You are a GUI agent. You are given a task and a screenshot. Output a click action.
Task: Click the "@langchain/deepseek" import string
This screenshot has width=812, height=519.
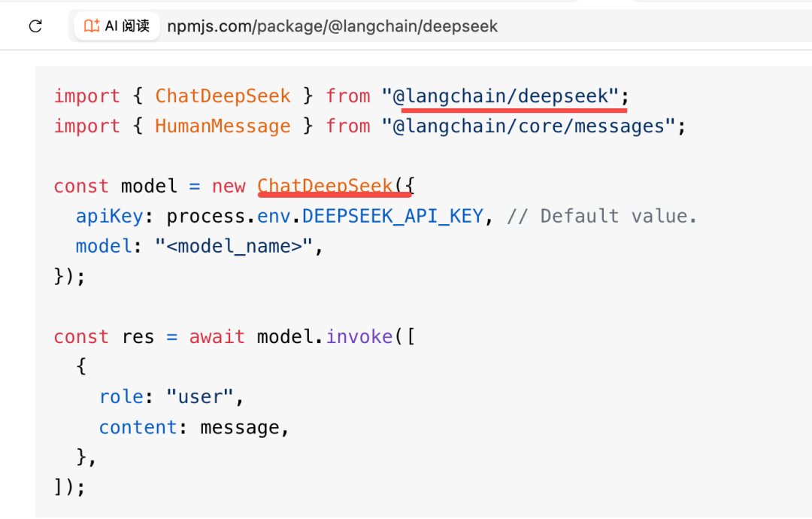pyautogui.click(x=500, y=96)
